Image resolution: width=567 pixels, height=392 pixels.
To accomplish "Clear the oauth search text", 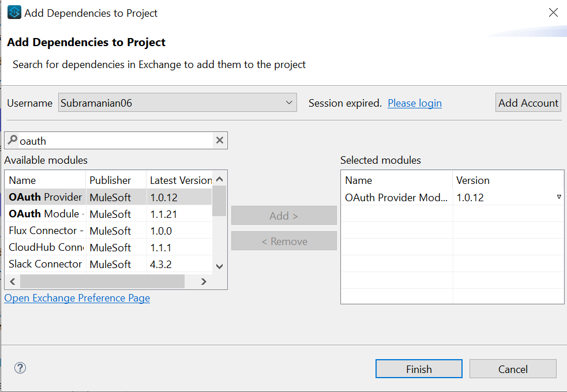I will tap(219, 140).
